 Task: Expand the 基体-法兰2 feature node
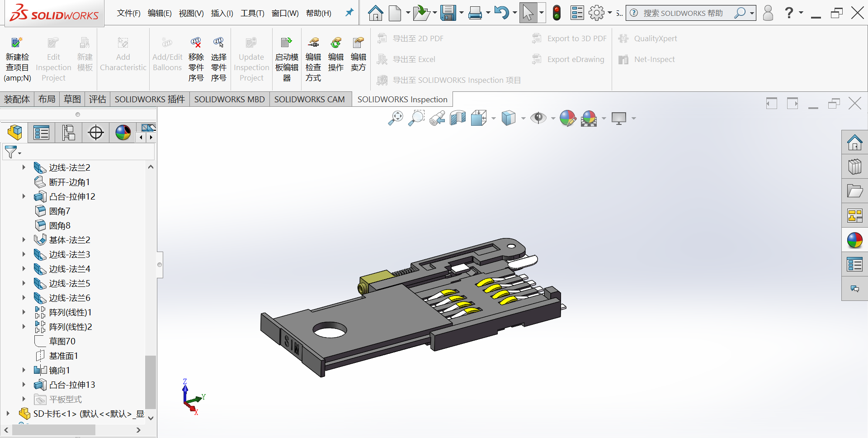[x=24, y=240]
